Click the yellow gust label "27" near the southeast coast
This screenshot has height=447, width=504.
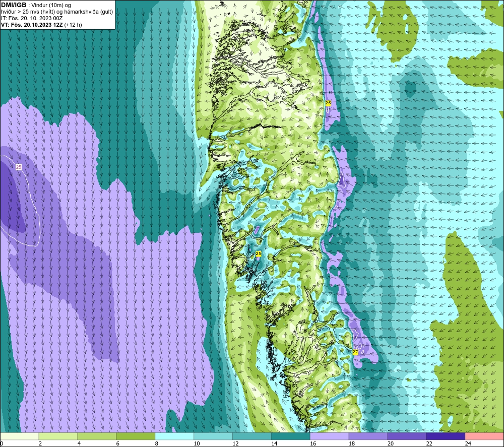[355, 352]
